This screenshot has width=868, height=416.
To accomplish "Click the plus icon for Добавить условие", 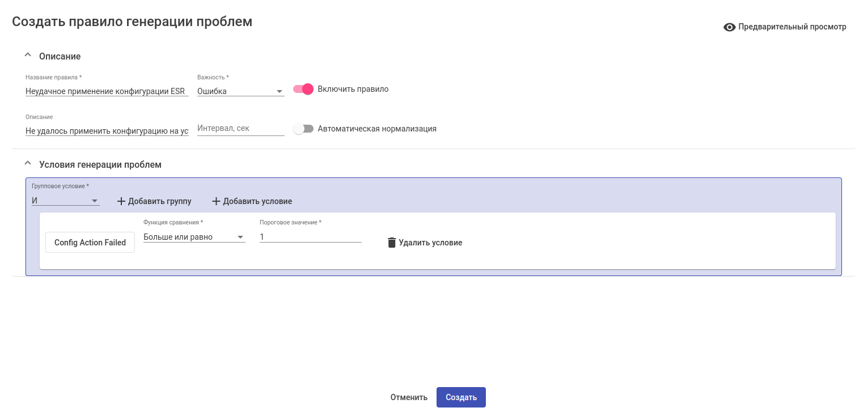I will pos(215,201).
